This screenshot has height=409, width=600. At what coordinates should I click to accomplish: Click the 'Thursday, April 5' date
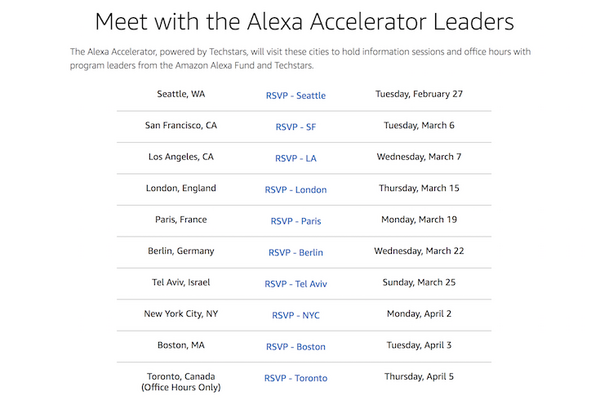pos(420,377)
